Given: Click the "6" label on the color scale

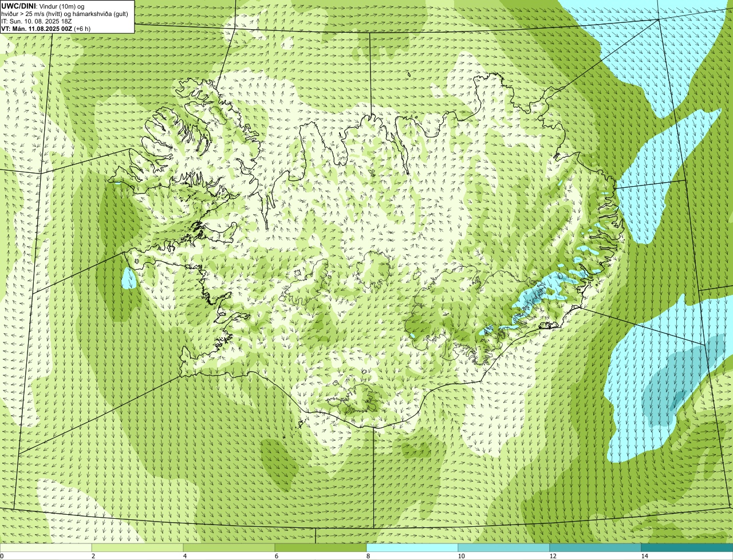Looking at the screenshot, I should 276,556.
